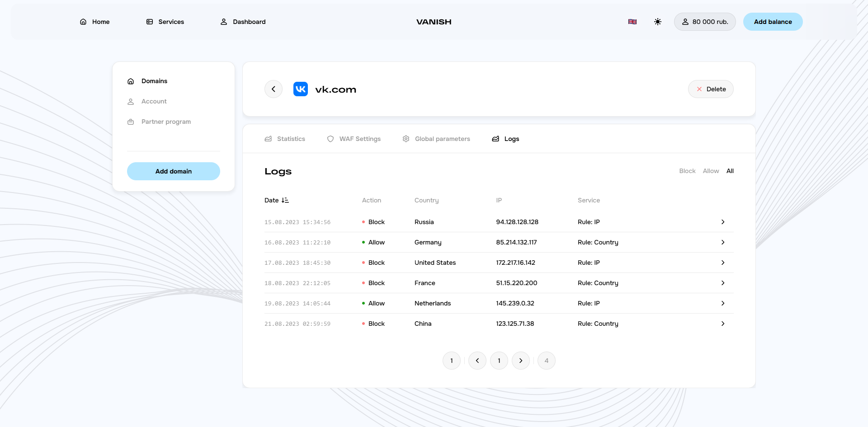
Task: Click the Partner program bag icon
Action: tap(131, 122)
